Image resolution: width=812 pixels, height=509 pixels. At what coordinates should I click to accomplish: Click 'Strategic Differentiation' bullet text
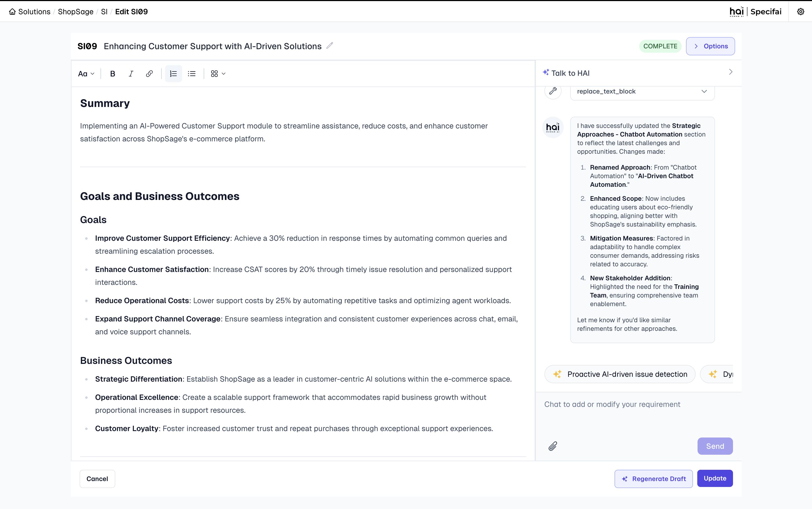[x=139, y=379]
